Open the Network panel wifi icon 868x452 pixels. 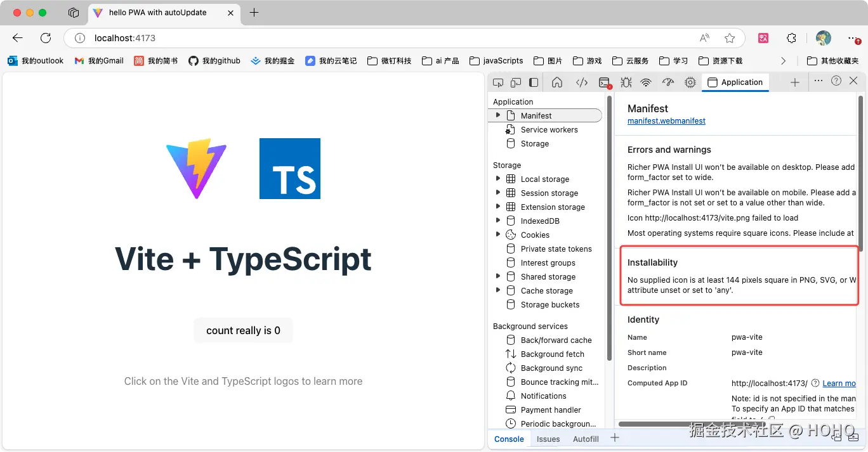click(x=646, y=82)
